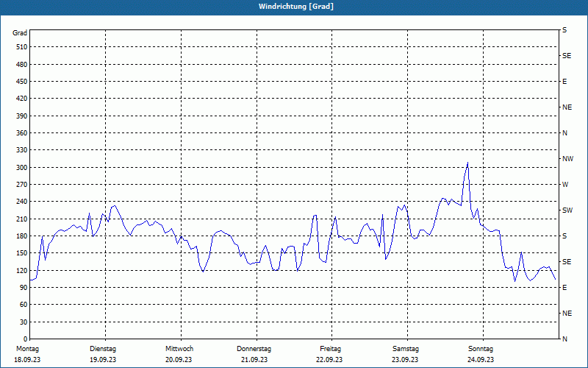The image size is (588, 368).
Task: Click the 'Freitag' day label
Action: (x=330, y=349)
